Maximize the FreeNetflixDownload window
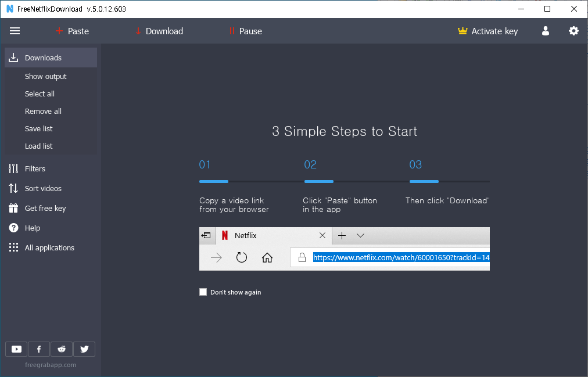This screenshot has width=588, height=377. [547, 9]
